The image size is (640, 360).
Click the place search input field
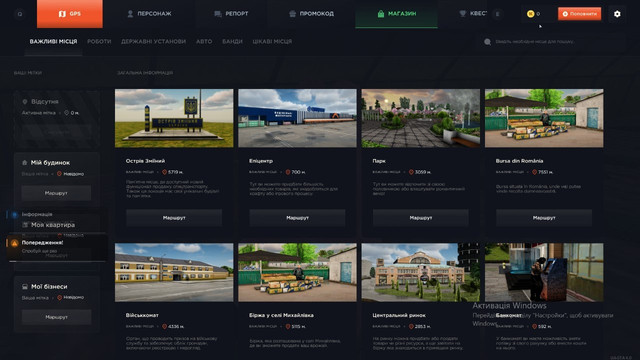(552, 42)
